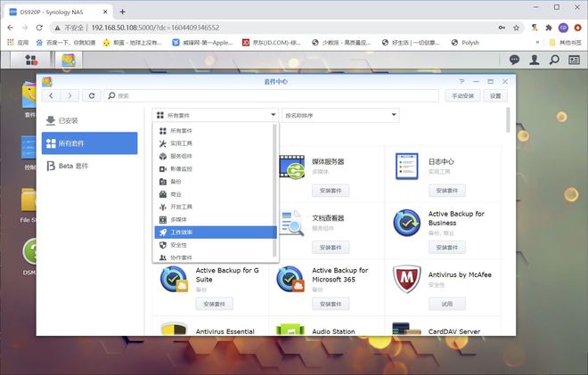Refresh the Package Center list

[x=92, y=96]
